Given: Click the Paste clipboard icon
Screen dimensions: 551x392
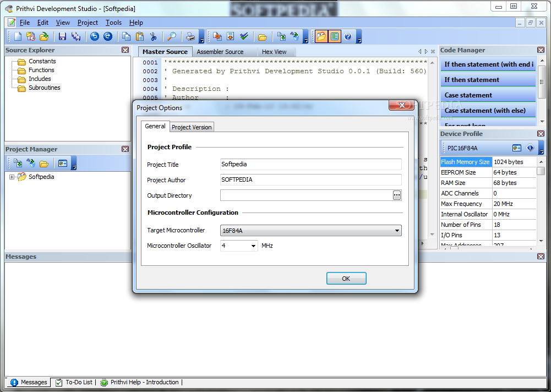Looking at the screenshot, I should pos(140,36).
